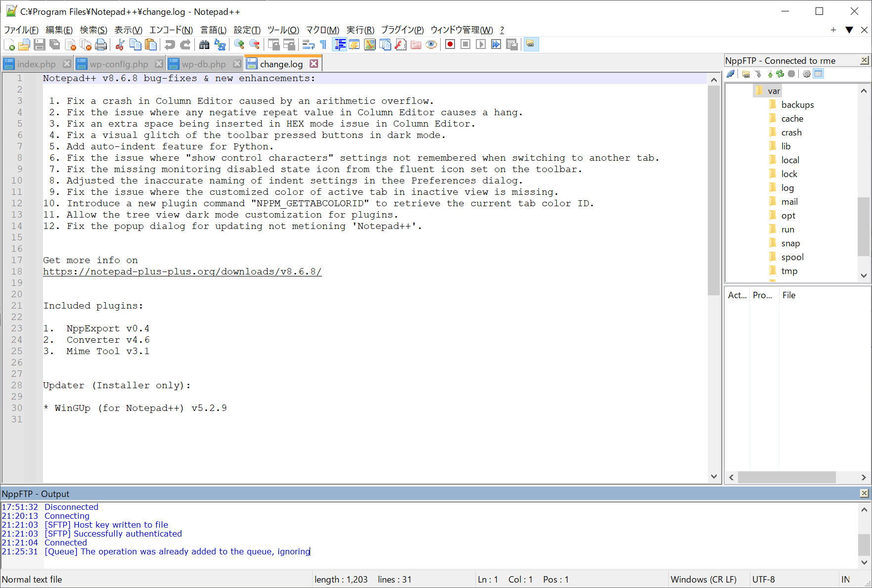Click the NppFTP open directory icon
872x588 pixels.
(746, 74)
